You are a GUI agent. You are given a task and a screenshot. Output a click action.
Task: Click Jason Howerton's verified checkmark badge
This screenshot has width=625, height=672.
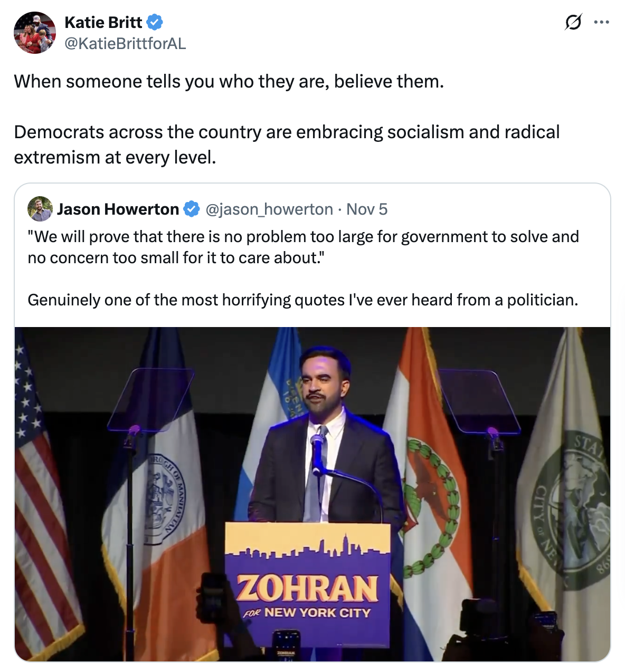tap(191, 209)
